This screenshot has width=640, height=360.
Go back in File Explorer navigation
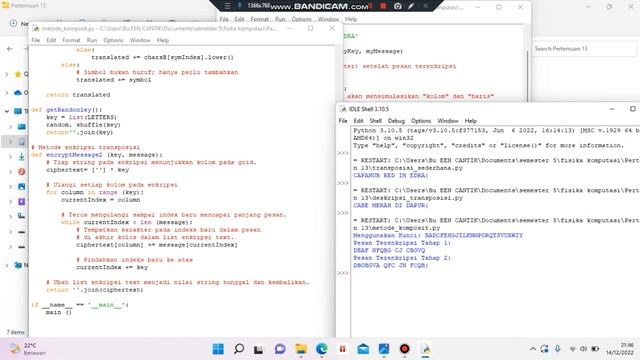click(10, 49)
